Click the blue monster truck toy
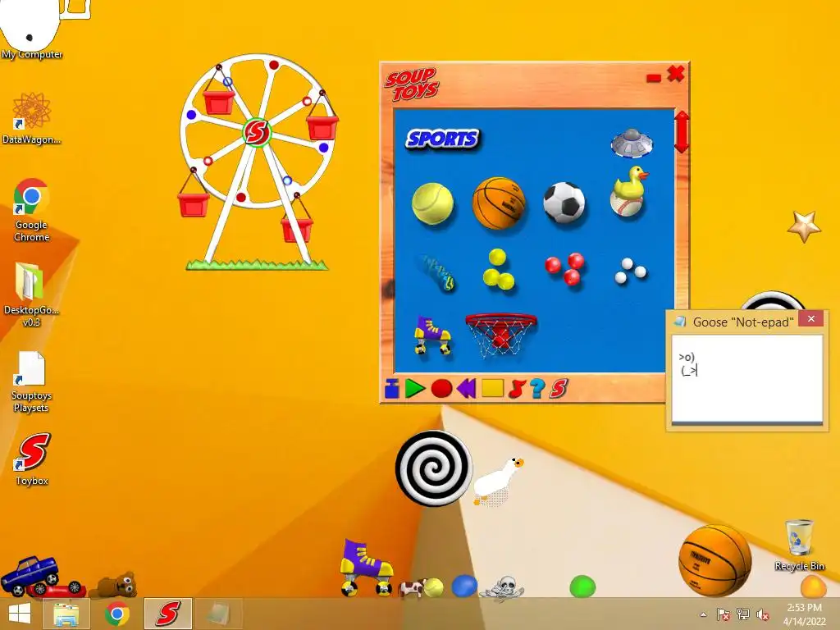840x630 pixels. click(x=30, y=575)
